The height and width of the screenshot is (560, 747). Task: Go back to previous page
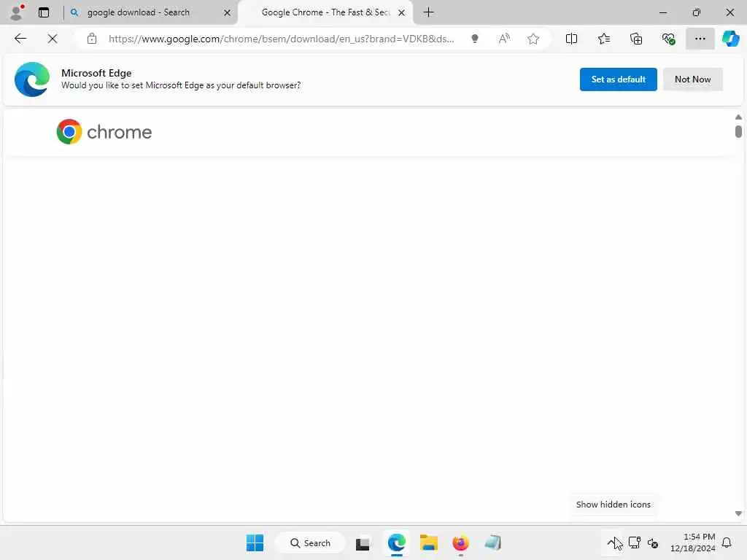(x=20, y=39)
